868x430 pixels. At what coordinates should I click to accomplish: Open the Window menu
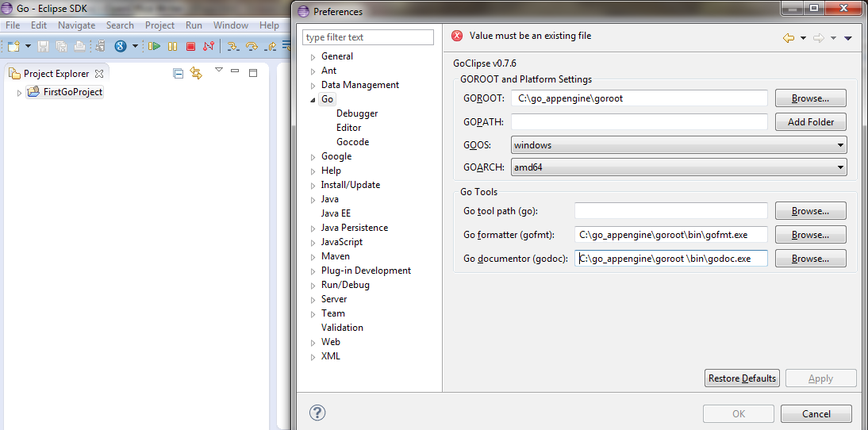231,25
